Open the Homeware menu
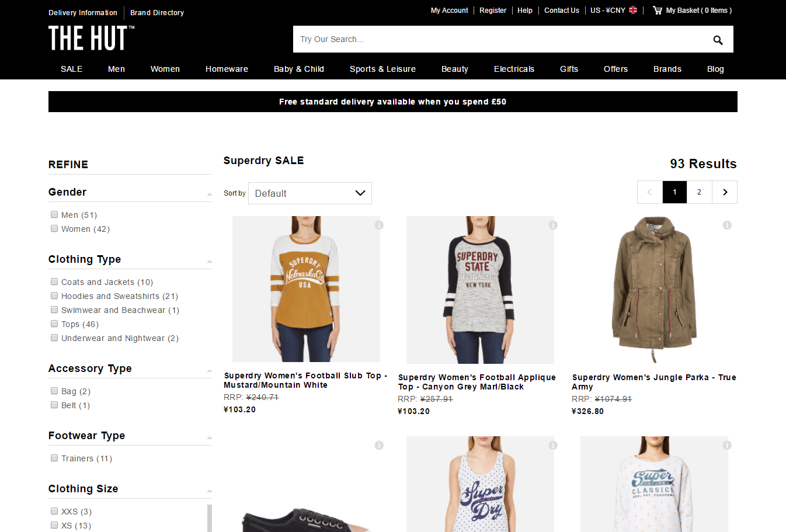Viewport: 786px width, 532px height. [x=227, y=69]
